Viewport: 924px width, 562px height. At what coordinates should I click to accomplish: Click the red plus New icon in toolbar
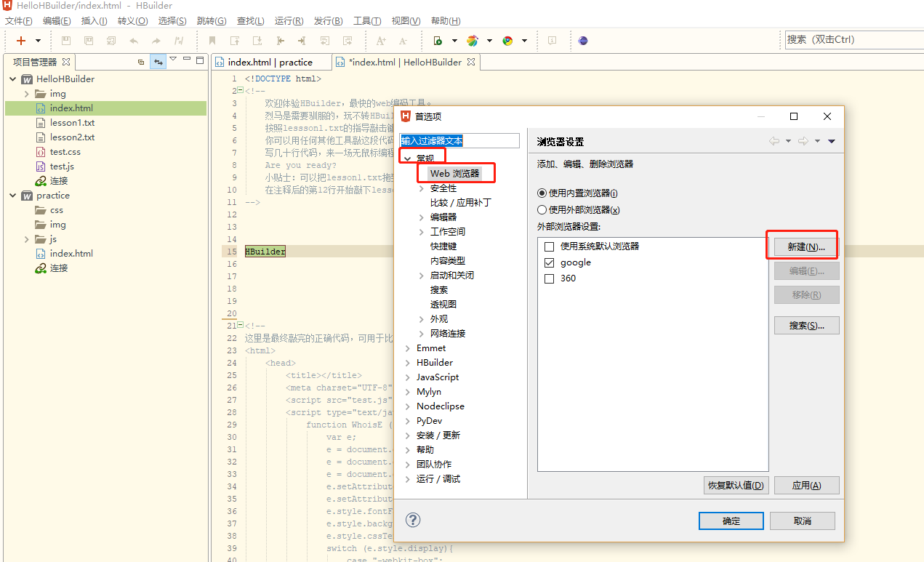pyautogui.click(x=21, y=41)
